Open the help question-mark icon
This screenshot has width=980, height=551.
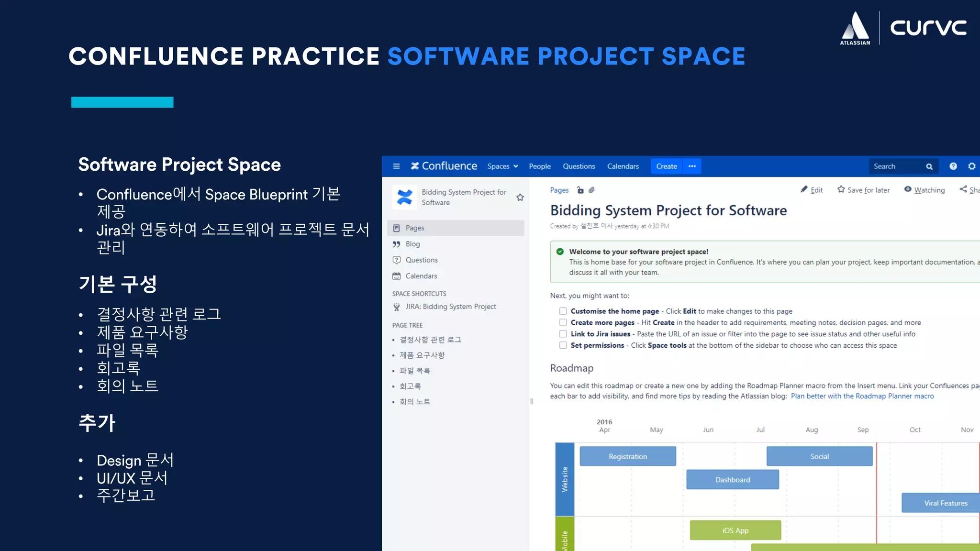953,166
